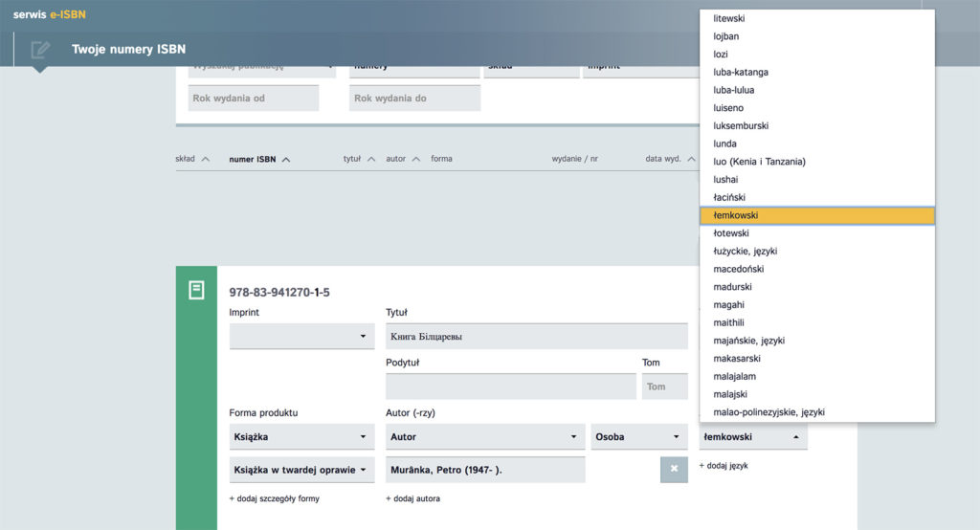The image size is (980, 530).
Task: Click the '+ dodaj język' link
Action: click(723, 466)
